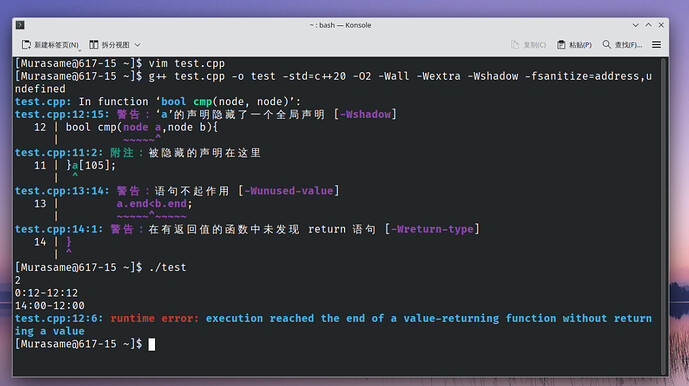689x386 pixels.
Task: Click the '0:12-12:12' output line
Action: coord(46,293)
